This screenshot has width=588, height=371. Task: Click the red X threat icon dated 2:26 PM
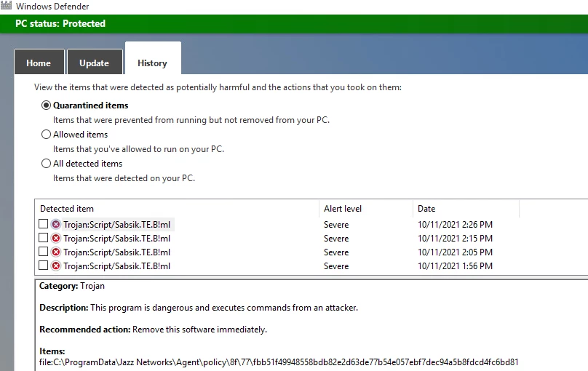point(56,225)
